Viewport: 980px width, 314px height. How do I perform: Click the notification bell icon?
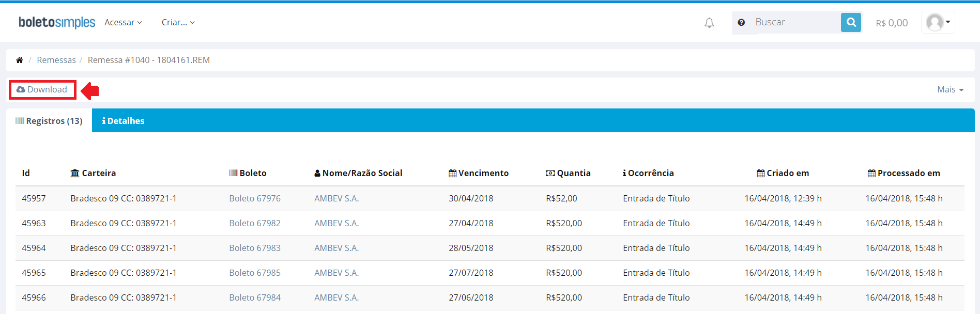pos(709,23)
